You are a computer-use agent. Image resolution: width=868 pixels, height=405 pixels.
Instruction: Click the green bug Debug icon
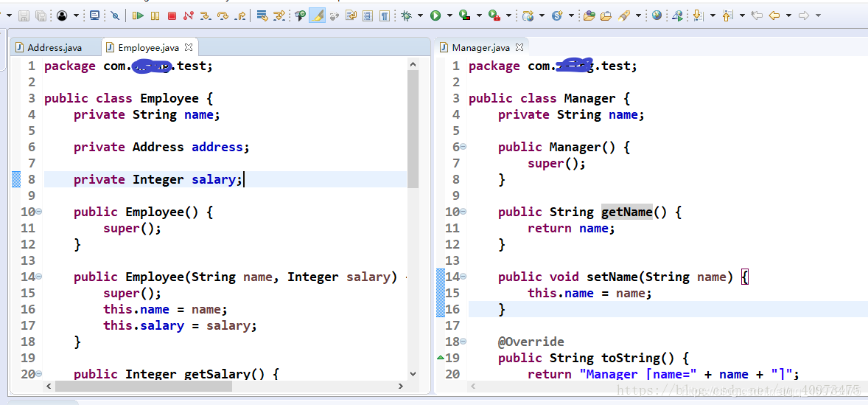407,16
